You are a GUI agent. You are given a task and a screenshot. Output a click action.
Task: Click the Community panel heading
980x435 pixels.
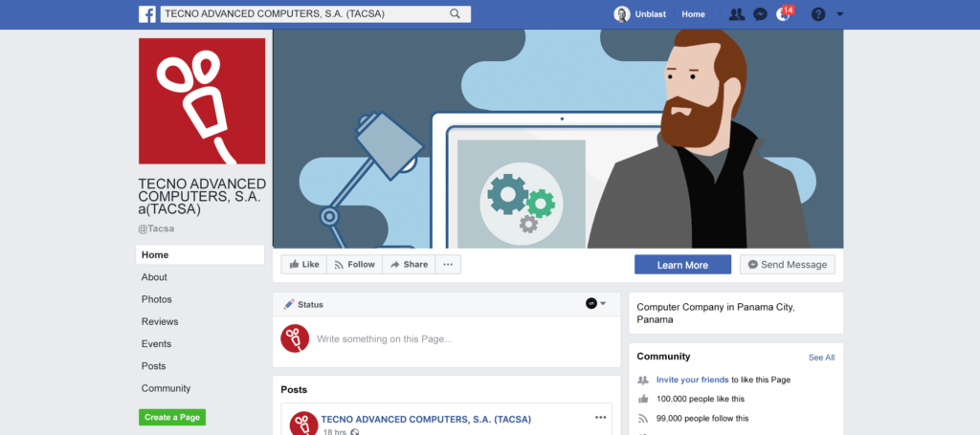[x=664, y=357]
